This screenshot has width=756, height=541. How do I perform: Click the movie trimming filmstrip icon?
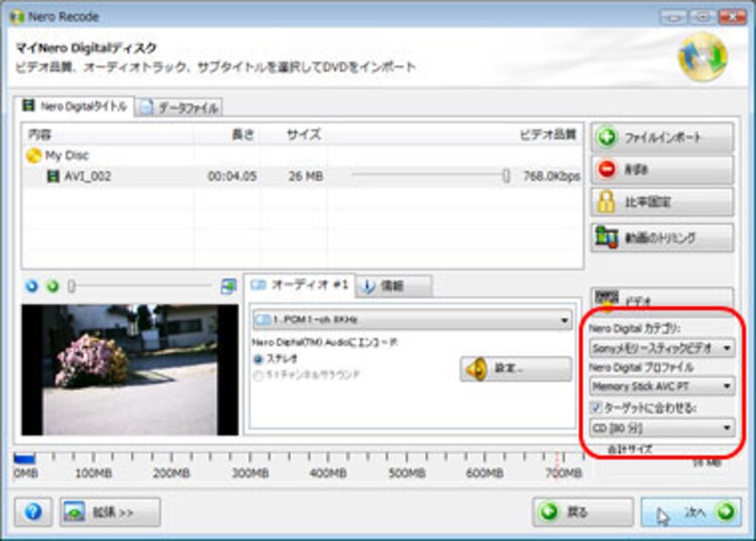(608, 238)
